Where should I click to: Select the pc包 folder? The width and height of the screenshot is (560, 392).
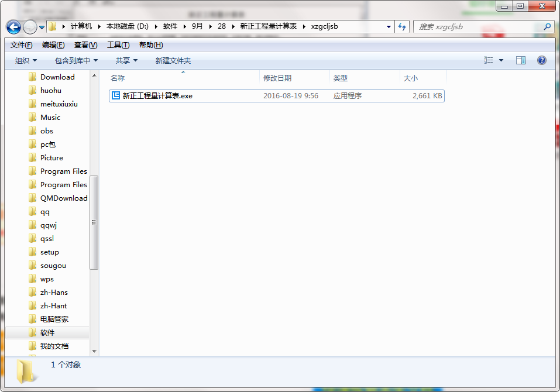tap(48, 145)
